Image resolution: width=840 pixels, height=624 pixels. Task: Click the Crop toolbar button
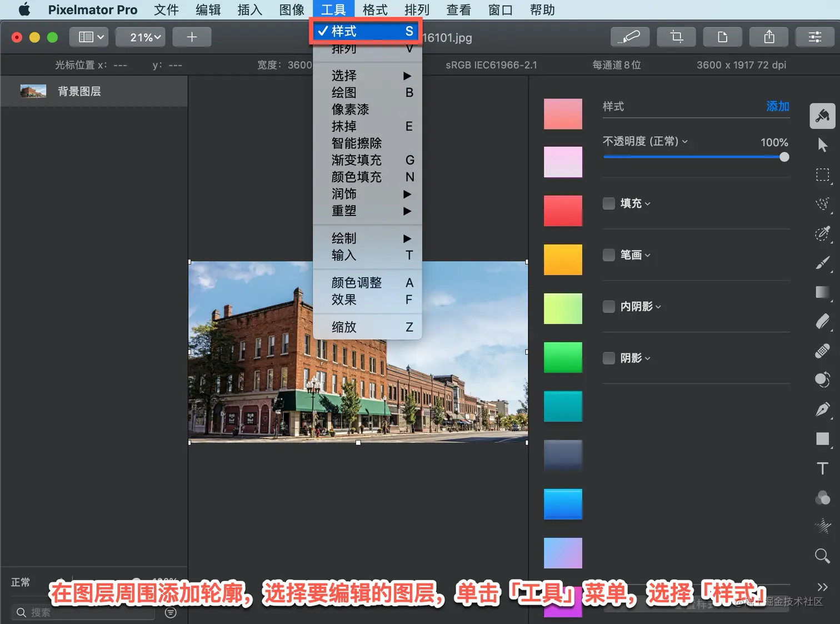click(x=676, y=37)
